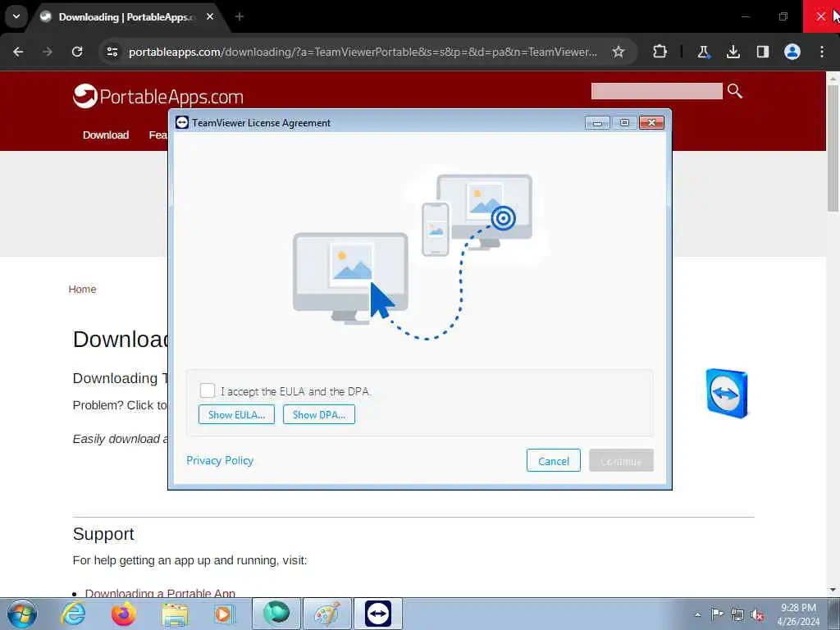840x630 pixels.
Task: Click the PortableApps.com logo
Action: [x=158, y=97]
